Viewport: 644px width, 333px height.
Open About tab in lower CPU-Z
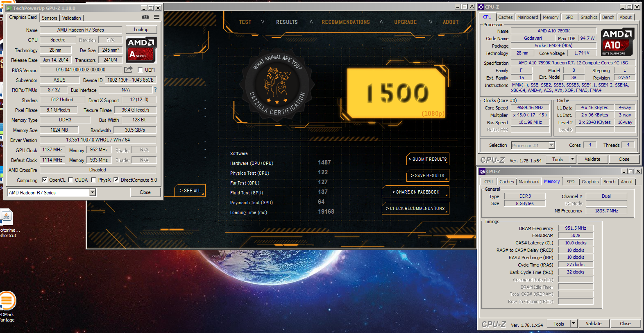(x=627, y=182)
